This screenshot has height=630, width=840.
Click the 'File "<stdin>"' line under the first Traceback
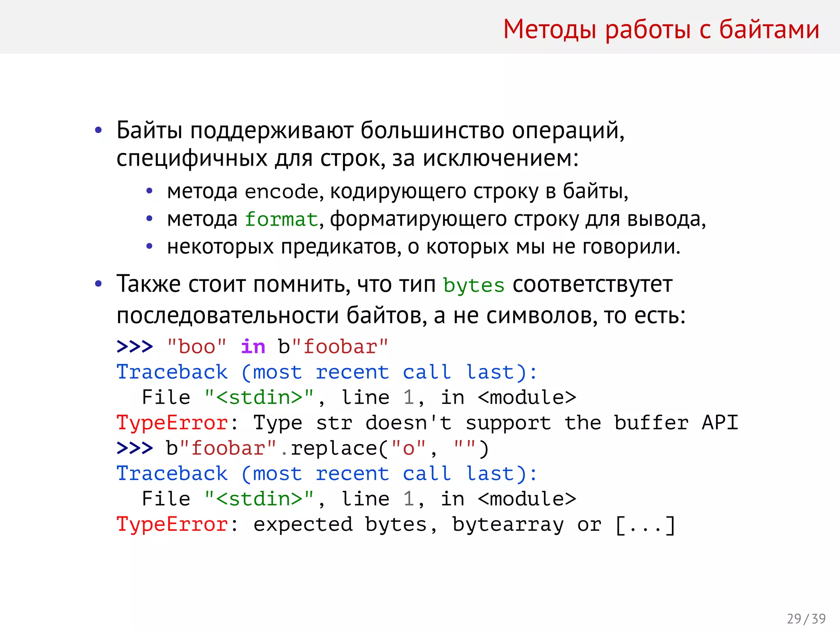click(359, 397)
